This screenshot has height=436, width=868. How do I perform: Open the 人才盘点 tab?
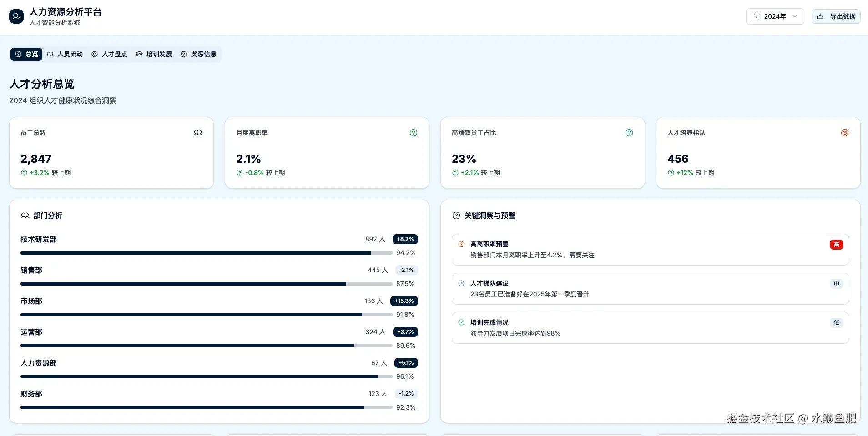(109, 54)
